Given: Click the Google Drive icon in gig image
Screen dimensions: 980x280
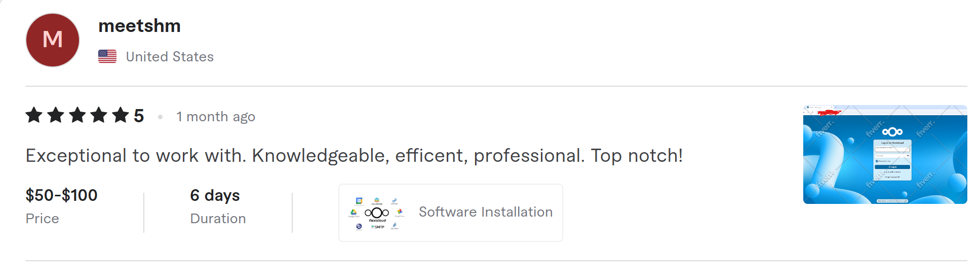Looking at the screenshot, I should click(x=354, y=213).
